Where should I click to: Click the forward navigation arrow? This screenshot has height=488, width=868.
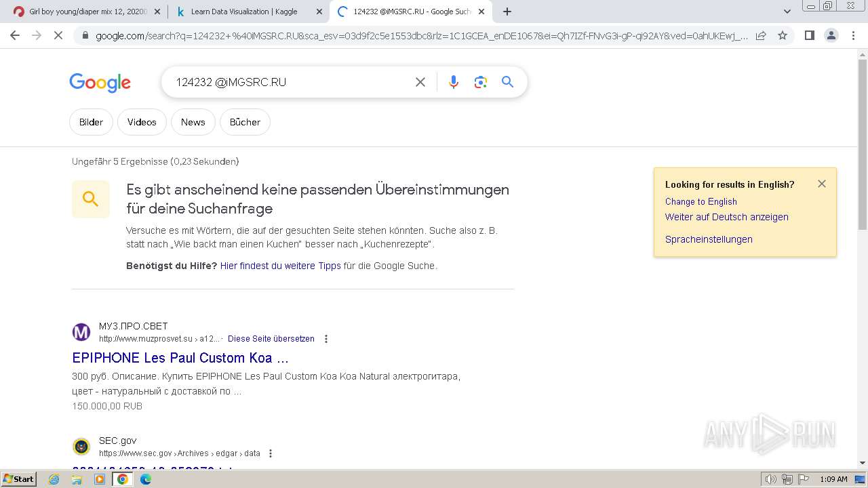point(37,36)
